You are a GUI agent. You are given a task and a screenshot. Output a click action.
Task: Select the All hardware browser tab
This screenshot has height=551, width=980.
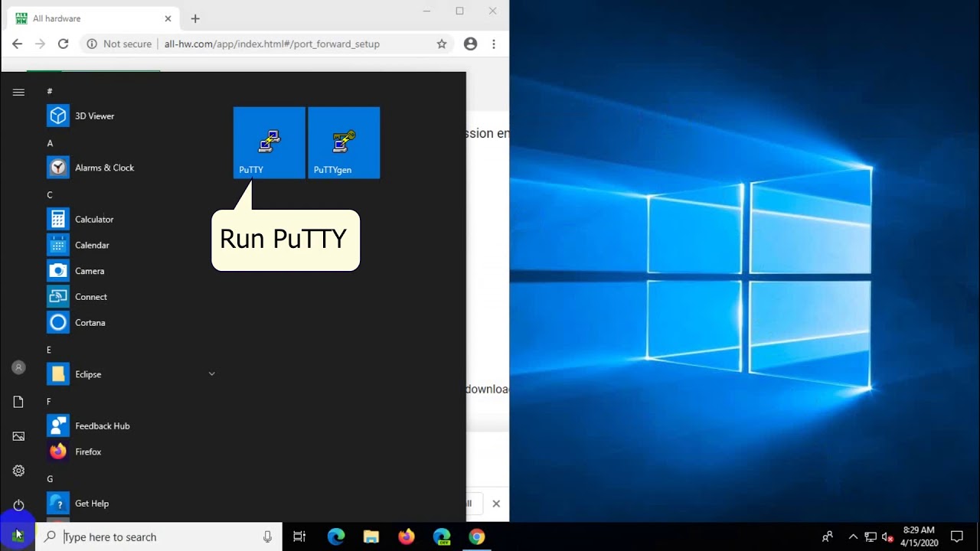coord(92,18)
